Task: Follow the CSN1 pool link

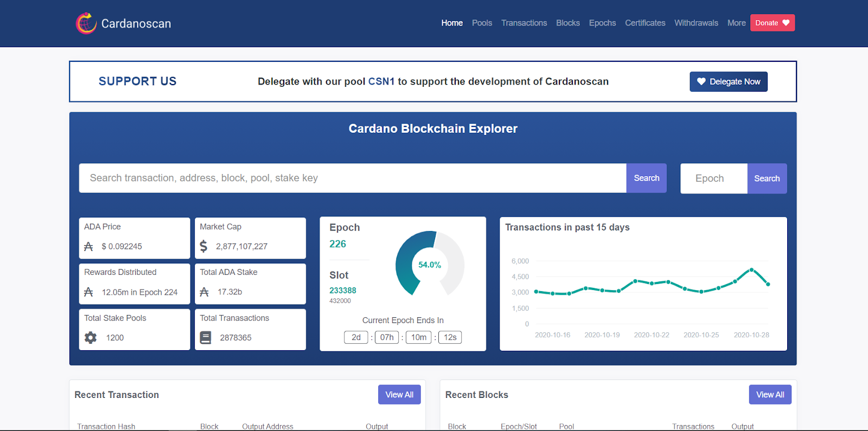Action: (x=381, y=81)
